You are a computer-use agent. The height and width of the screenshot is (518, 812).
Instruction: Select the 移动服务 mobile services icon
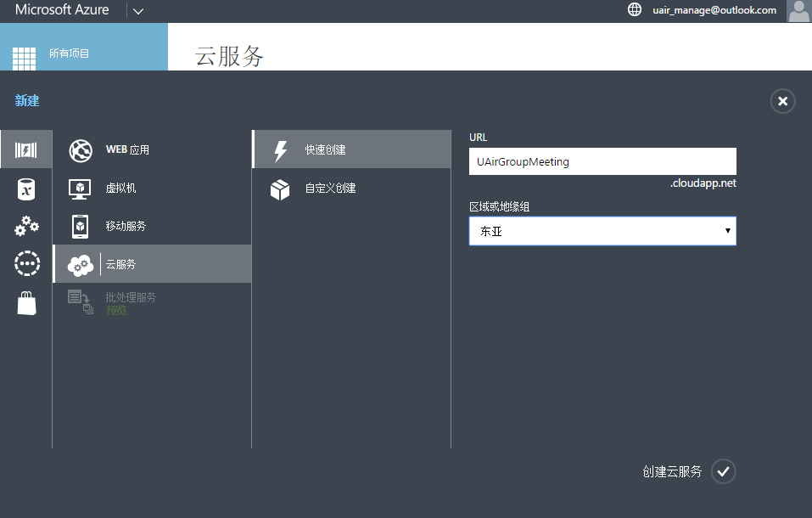81,226
